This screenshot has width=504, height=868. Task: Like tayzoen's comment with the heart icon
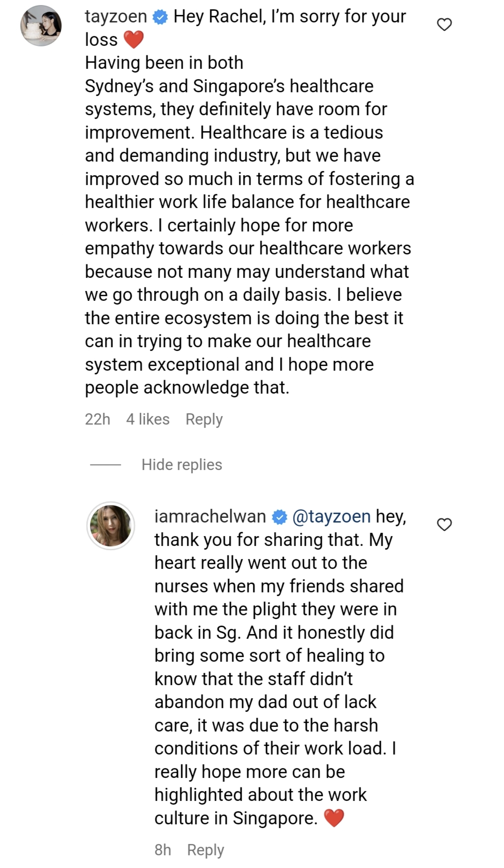click(444, 24)
